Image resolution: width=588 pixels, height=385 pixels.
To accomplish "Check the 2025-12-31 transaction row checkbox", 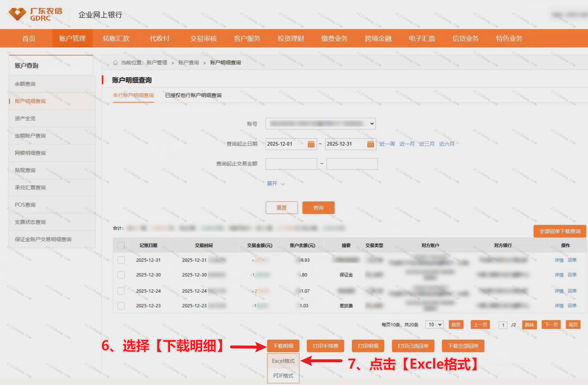I will click(x=121, y=260).
